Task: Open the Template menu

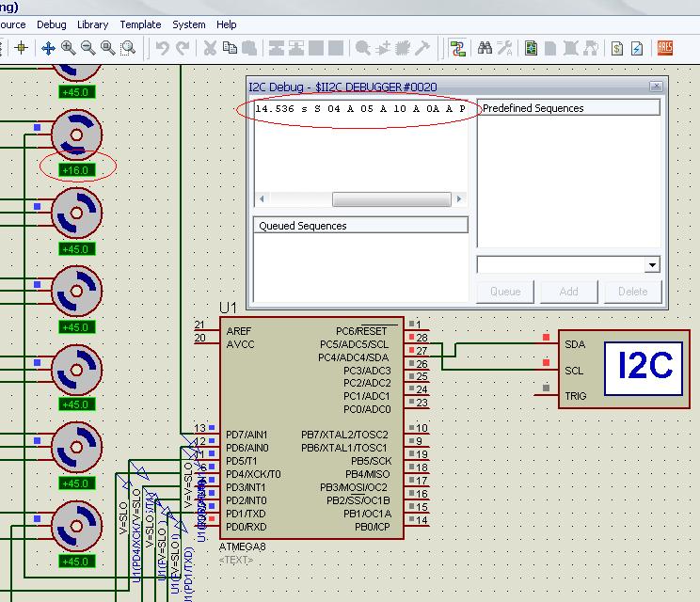Action: (x=140, y=24)
